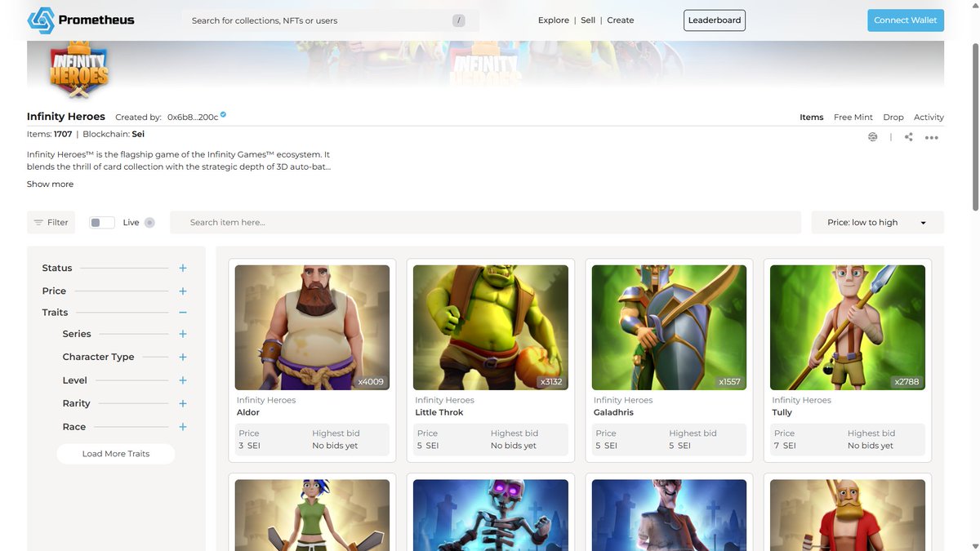The height and width of the screenshot is (551, 980).
Task: Open the Create page link
Action: pos(621,20)
